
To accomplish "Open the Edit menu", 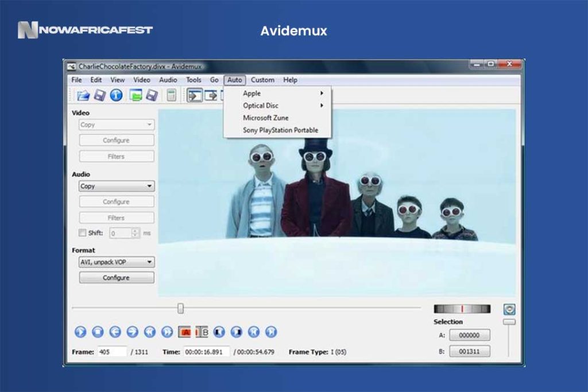I will click(x=96, y=80).
